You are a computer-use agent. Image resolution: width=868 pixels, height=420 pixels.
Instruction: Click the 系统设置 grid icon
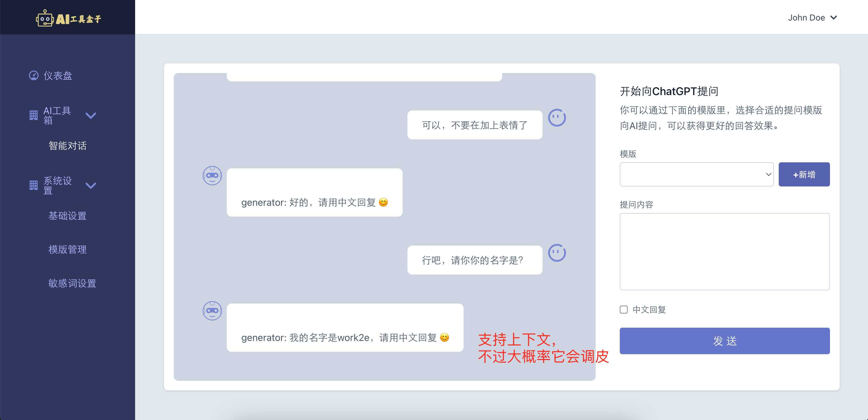[33, 185]
